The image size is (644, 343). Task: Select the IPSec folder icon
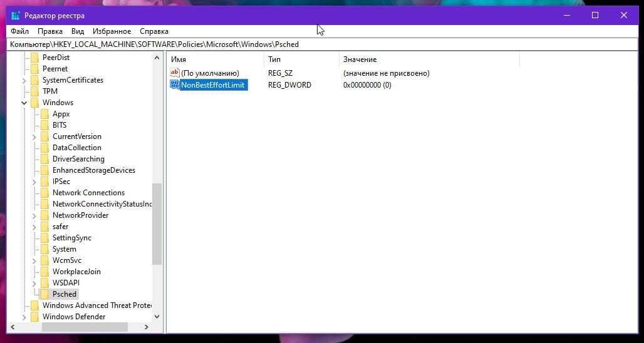(x=44, y=182)
